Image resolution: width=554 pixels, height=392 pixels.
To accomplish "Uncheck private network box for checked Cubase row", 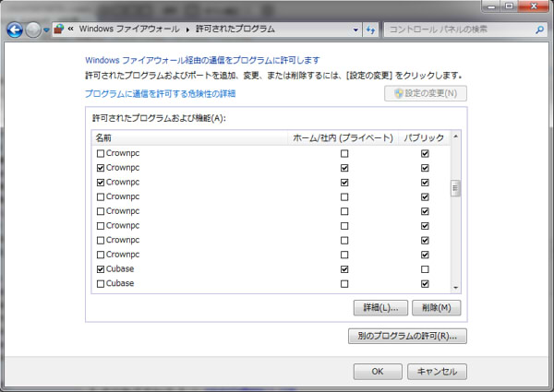I will coord(344,269).
